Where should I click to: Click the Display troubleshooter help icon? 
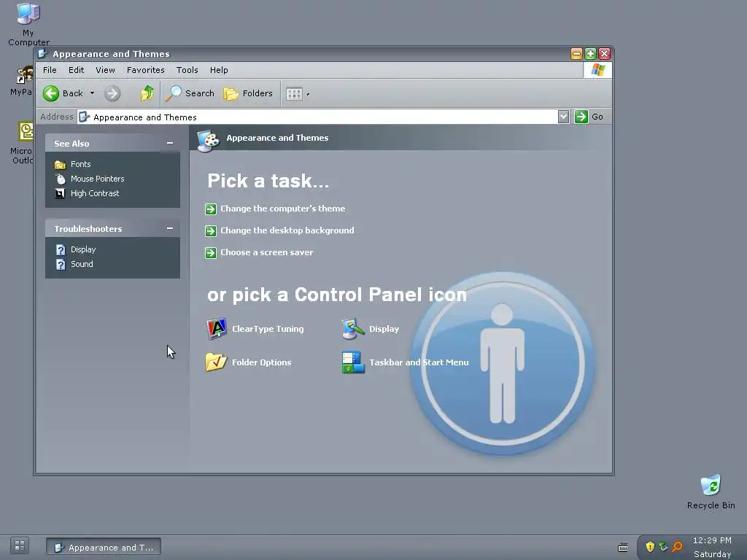(x=61, y=249)
